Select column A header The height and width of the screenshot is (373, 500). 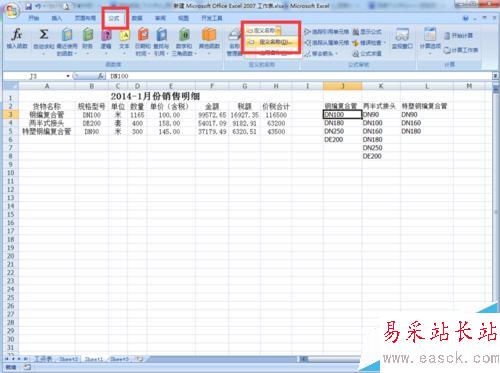point(47,86)
